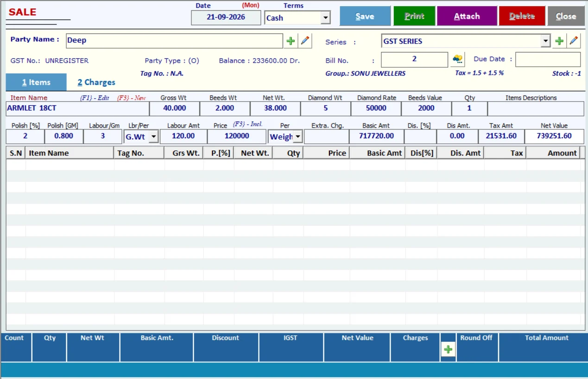Select the Diamond Wt field

326,108
